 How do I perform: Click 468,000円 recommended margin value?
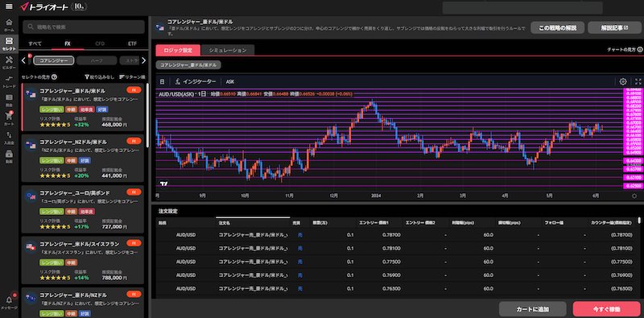pos(114,125)
